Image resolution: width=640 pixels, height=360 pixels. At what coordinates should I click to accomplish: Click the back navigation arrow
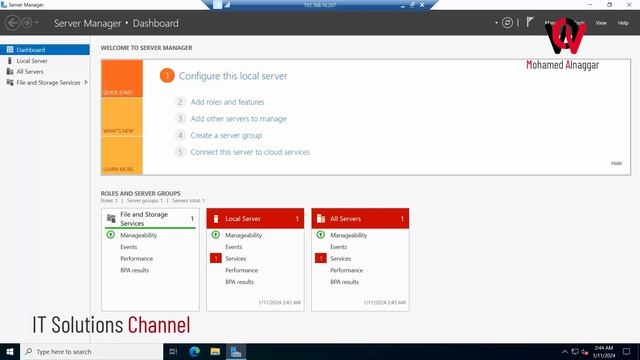[12, 23]
